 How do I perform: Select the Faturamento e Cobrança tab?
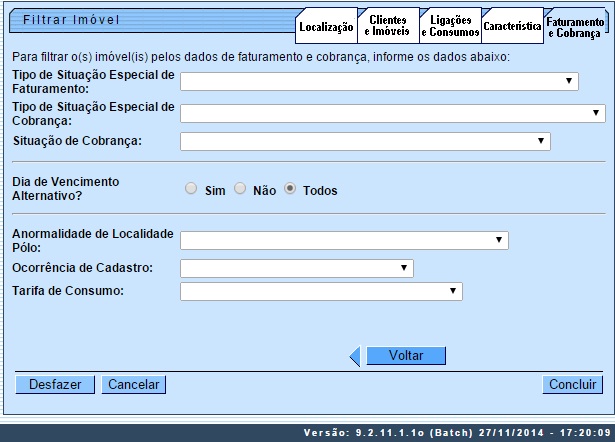point(573,27)
